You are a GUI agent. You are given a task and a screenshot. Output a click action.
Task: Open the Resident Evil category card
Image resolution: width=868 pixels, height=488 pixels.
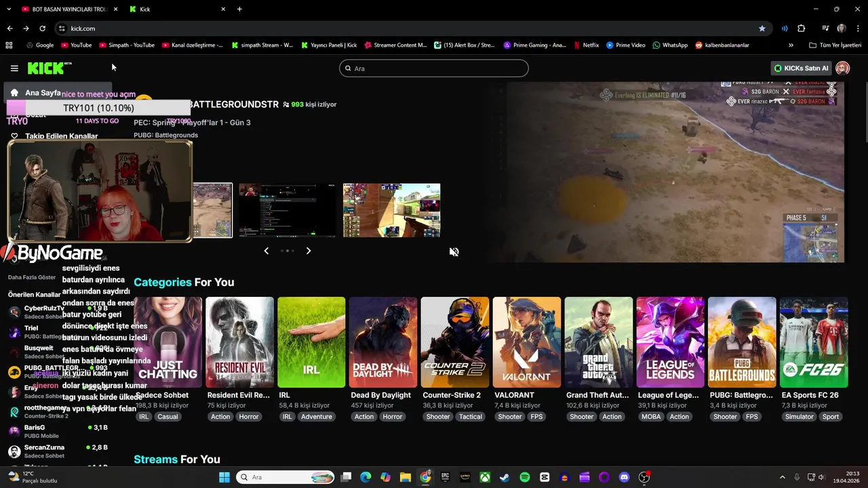click(x=239, y=342)
